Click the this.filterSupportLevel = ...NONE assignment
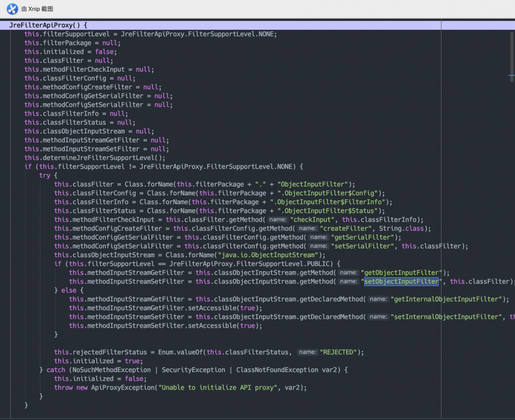 coord(150,34)
